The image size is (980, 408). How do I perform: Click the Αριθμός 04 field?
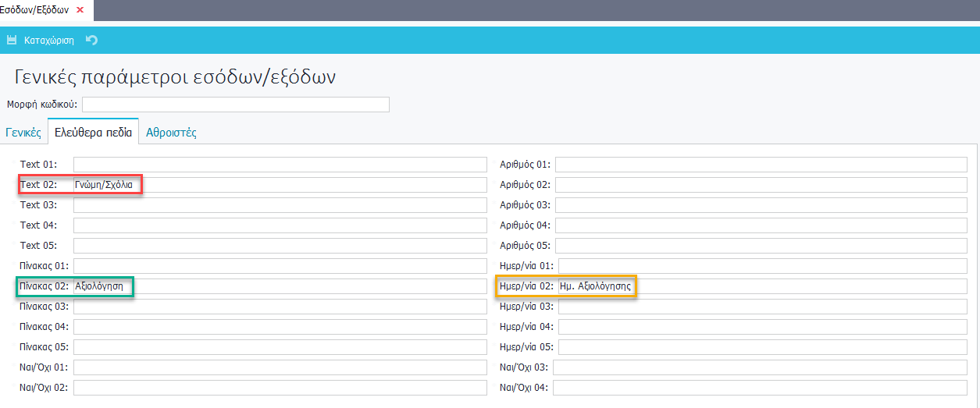click(761, 225)
